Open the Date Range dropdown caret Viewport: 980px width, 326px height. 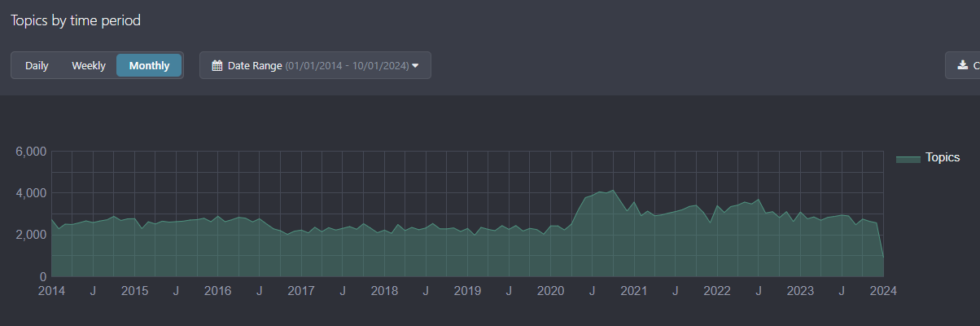tap(415, 66)
